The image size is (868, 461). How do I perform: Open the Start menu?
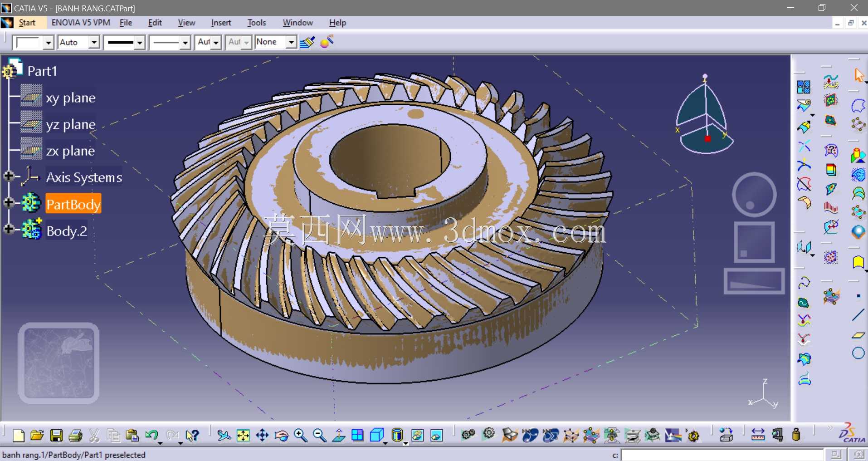[27, 23]
